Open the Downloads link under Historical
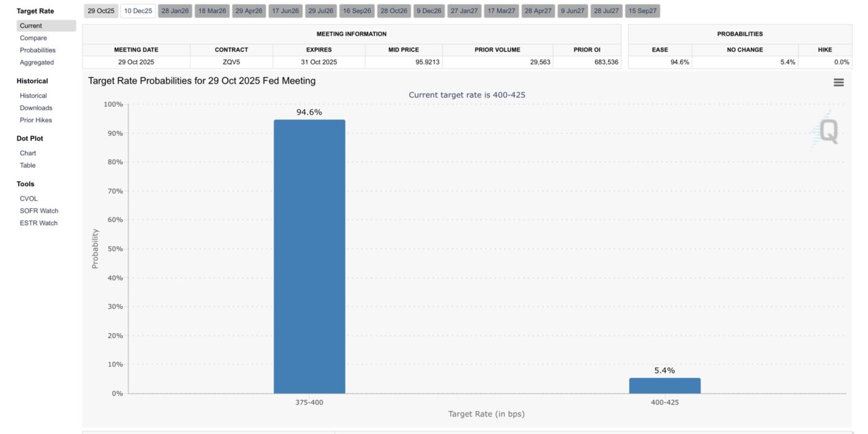The width and height of the screenshot is (868, 434). pos(36,108)
